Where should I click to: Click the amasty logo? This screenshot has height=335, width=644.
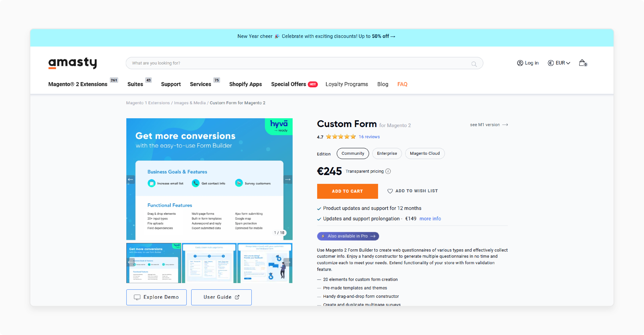72,63
